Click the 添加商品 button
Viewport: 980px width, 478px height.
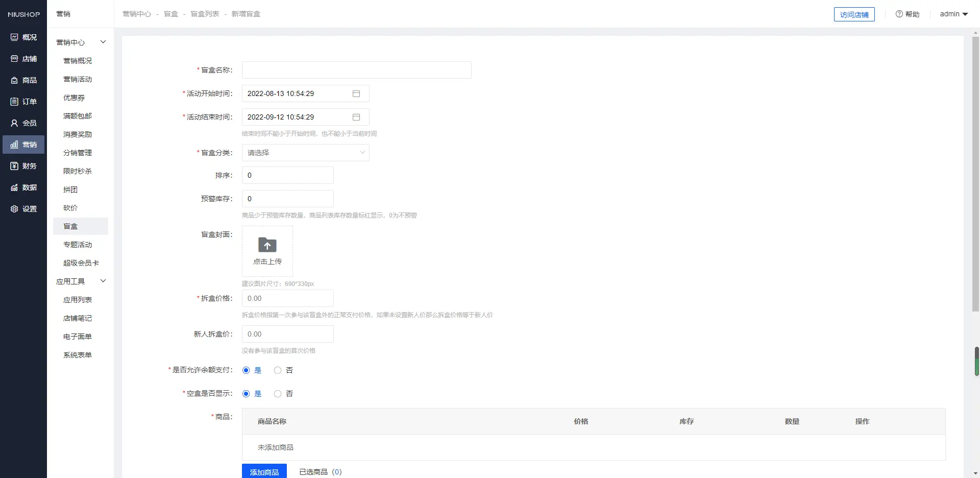pyautogui.click(x=264, y=471)
